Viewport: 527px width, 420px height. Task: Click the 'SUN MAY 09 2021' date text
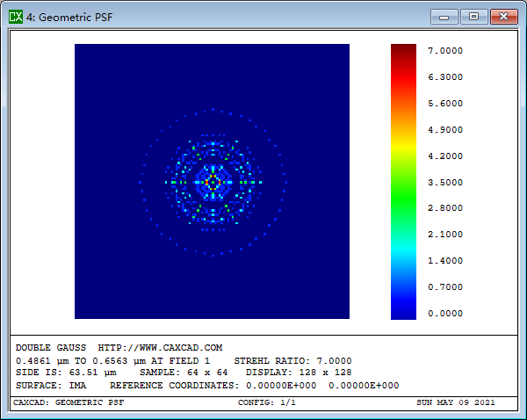(x=455, y=402)
